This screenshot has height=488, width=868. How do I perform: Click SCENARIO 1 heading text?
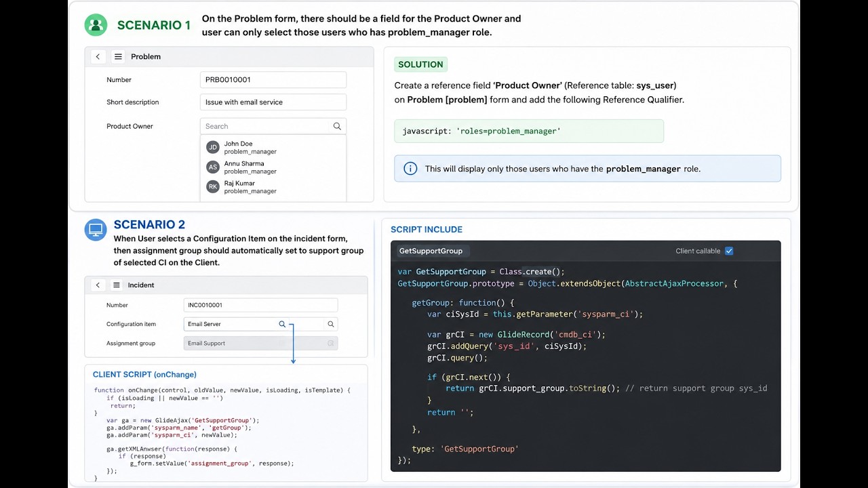coord(154,26)
